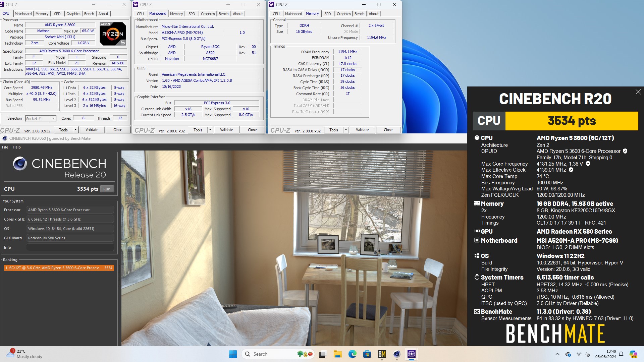Open Cinebench File menu
The image size is (644, 362).
click(x=5, y=147)
